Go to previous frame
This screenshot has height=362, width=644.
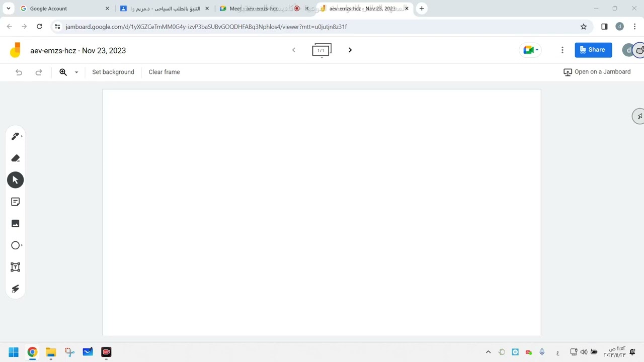coord(294,50)
